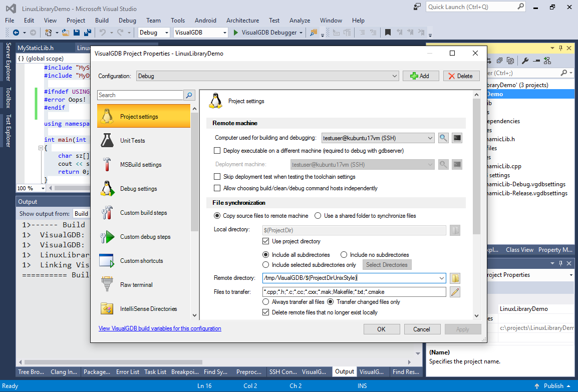Edit the files-to-transfer mask with the pencil

[455, 292]
